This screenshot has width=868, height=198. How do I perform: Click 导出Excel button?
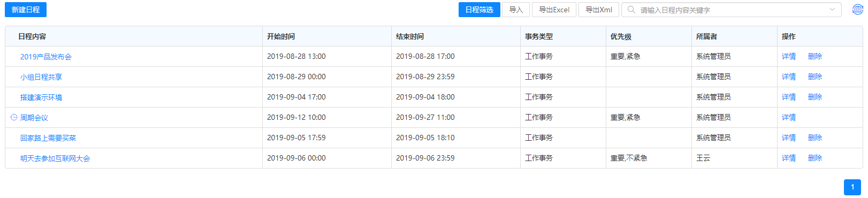point(554,10)
